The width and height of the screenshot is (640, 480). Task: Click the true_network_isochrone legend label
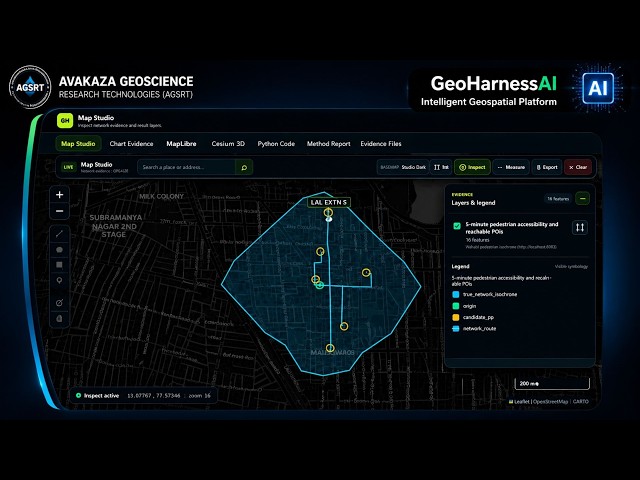pyautogui.click(x=490, y=294)
